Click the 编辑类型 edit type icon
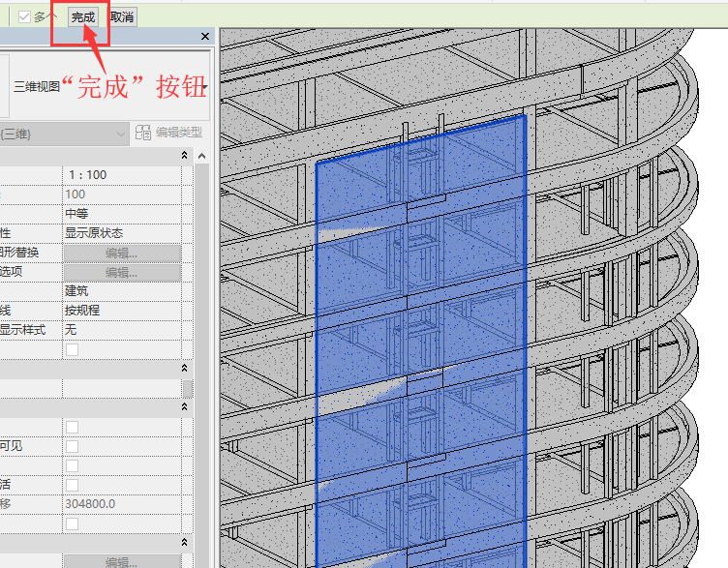 (143, 133)
